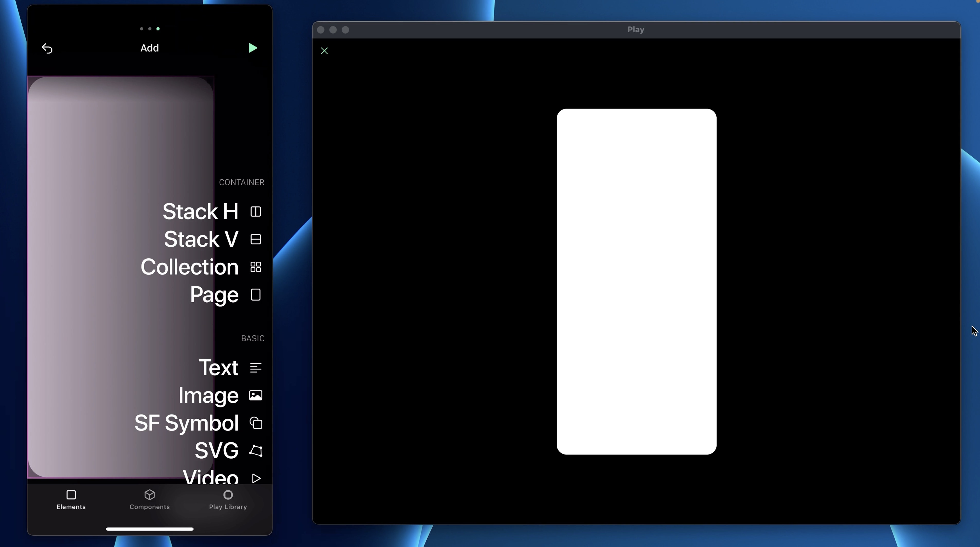
Task: Switch to the Elements tab
Action: [x=71, y=499]
